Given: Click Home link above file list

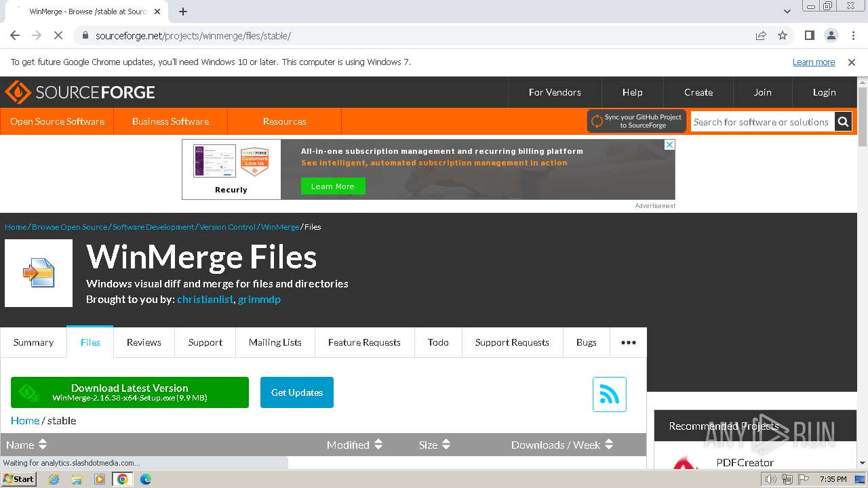Looking at the screenshot, I should point(25,421).
